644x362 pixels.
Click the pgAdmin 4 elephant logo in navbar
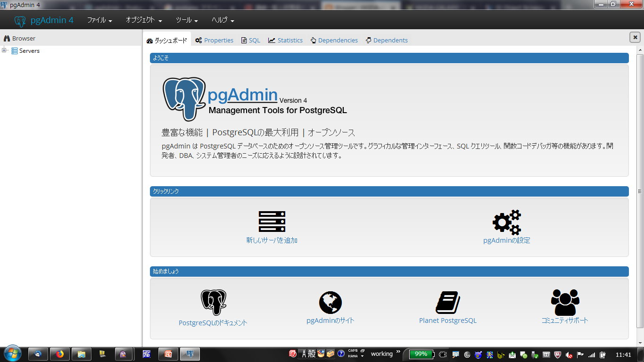click(x=20, y=21)
